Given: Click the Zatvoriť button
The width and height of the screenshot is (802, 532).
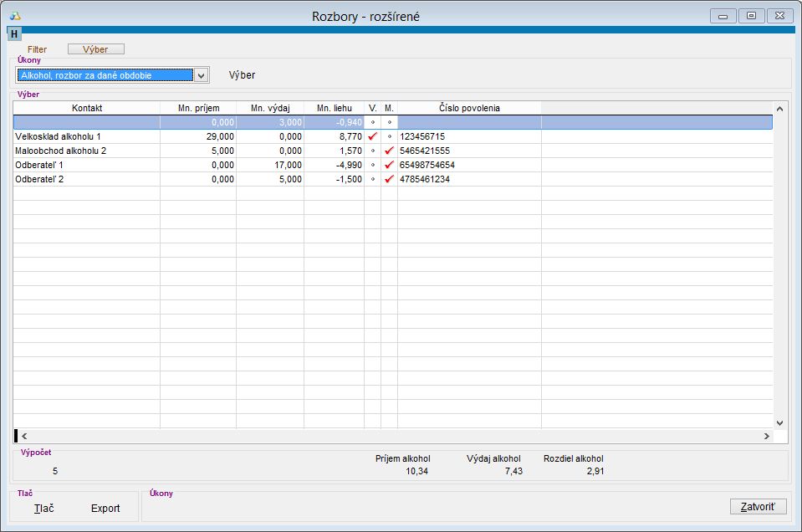Looking at the screenshot, I should click(758, 506).
